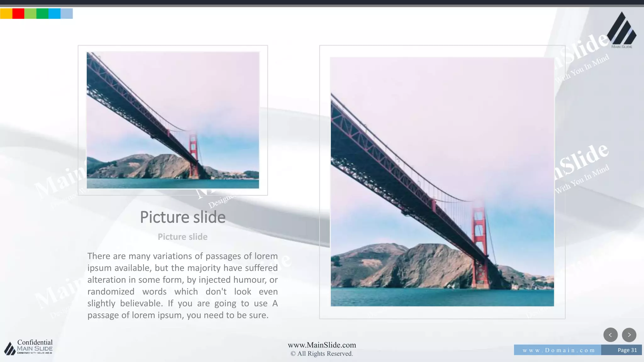The width and height of the screenshot is (644, 362).
Task: Click the gray Picture slide subtitle
Action: point(183,237)
